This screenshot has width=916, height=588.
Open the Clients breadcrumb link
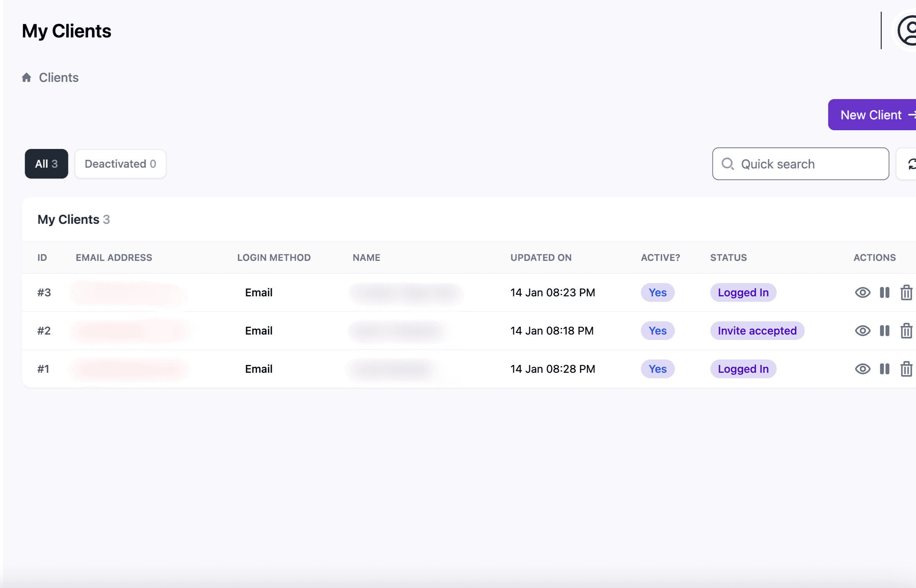(59, 78)
